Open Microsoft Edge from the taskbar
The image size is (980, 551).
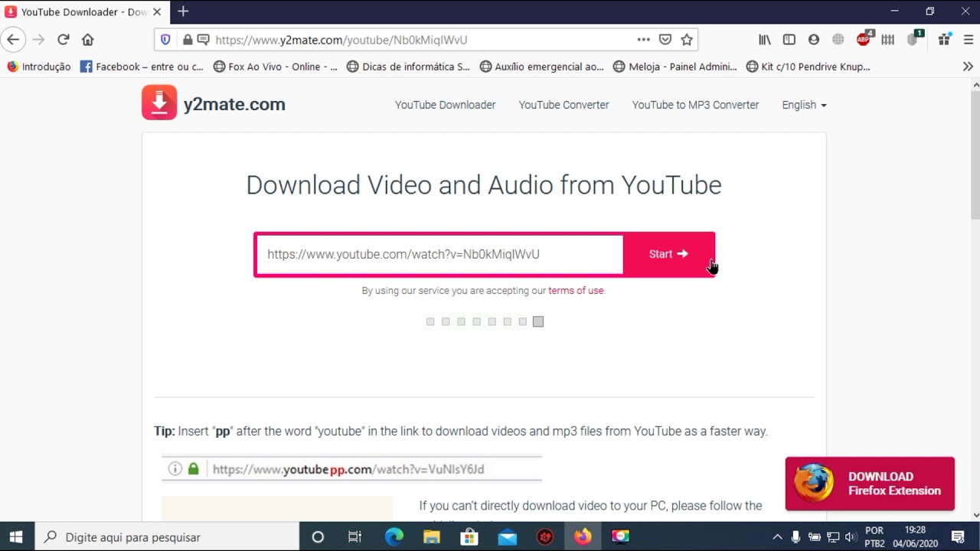click(394, 536)
